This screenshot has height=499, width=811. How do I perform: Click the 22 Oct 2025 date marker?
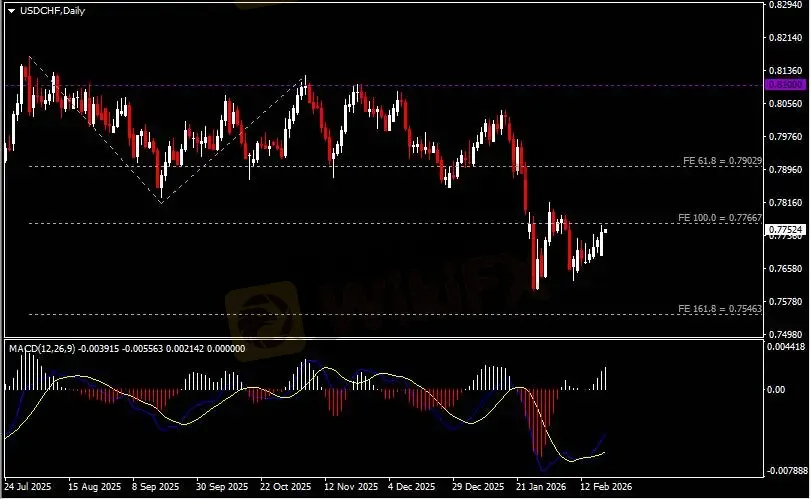point(285,487)
